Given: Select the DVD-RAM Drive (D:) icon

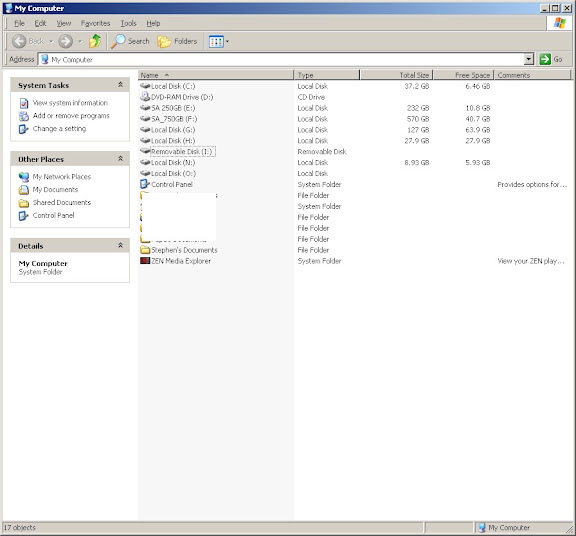Looking at the screenshot, I should click(145, 97).
